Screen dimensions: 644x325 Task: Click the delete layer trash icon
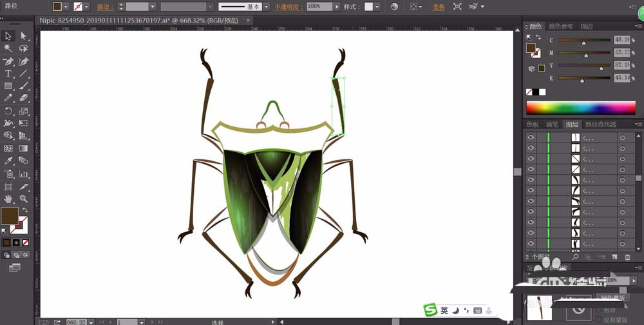pos(627,257)
